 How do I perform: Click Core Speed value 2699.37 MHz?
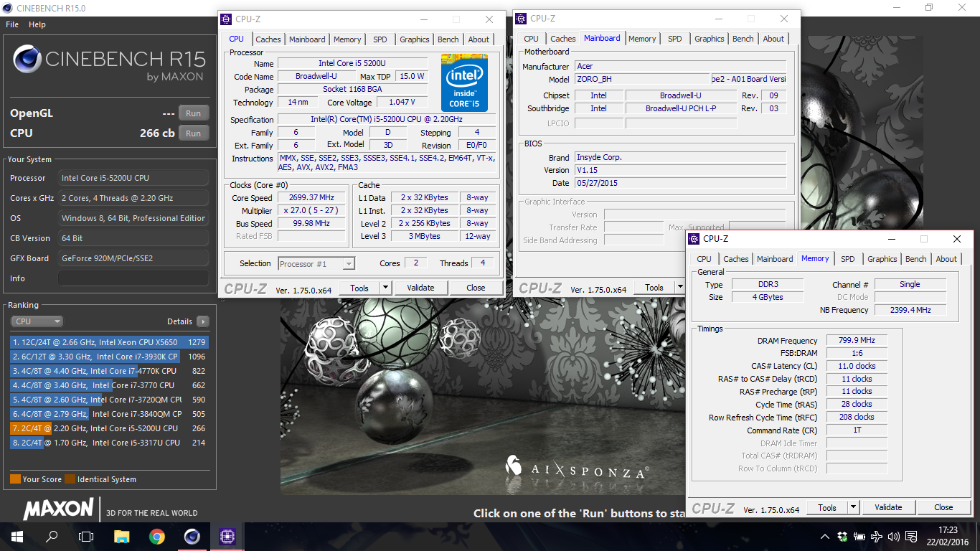coord(311,198)
